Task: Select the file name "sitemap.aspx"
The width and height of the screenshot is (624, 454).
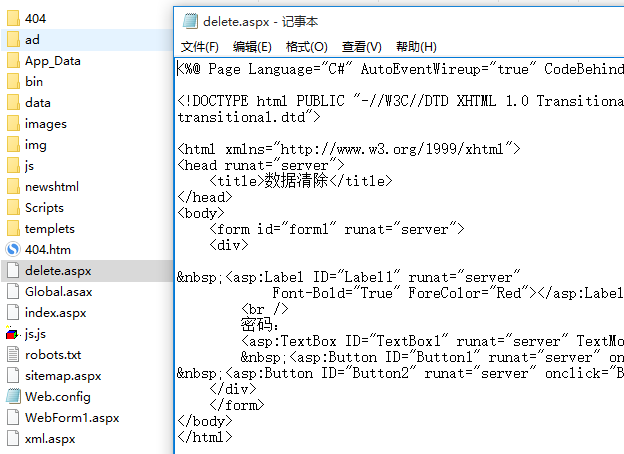Action: [63, 376]
